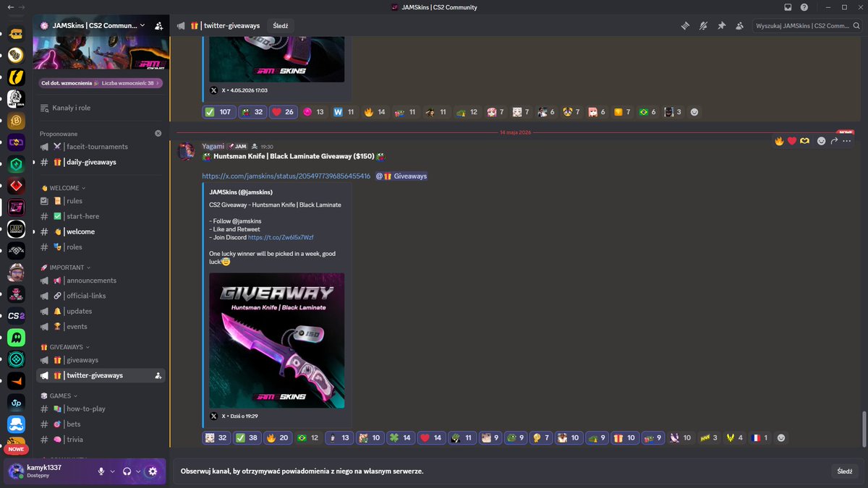Dismiss the Proponowane suggested channels section
The width and height of the screenshot is (868, 488).
(x=158, y=133)
